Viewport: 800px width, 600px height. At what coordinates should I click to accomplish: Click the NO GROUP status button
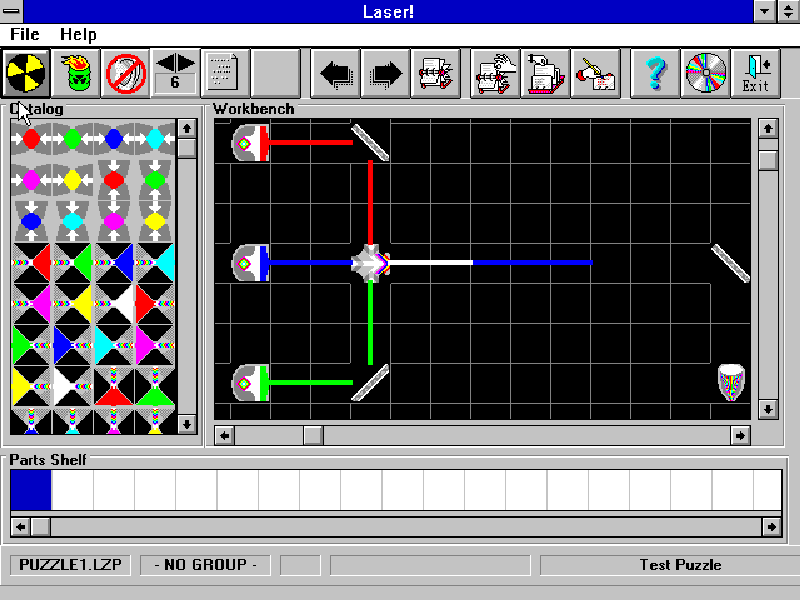(x=205, y=564)
